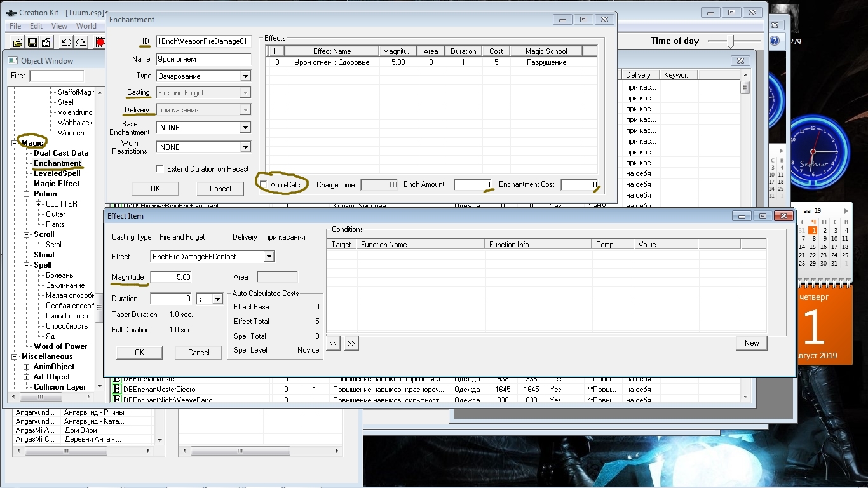Click the Redo arrow toolbar icon
868x488 pixels.
(x=81, y=43)
